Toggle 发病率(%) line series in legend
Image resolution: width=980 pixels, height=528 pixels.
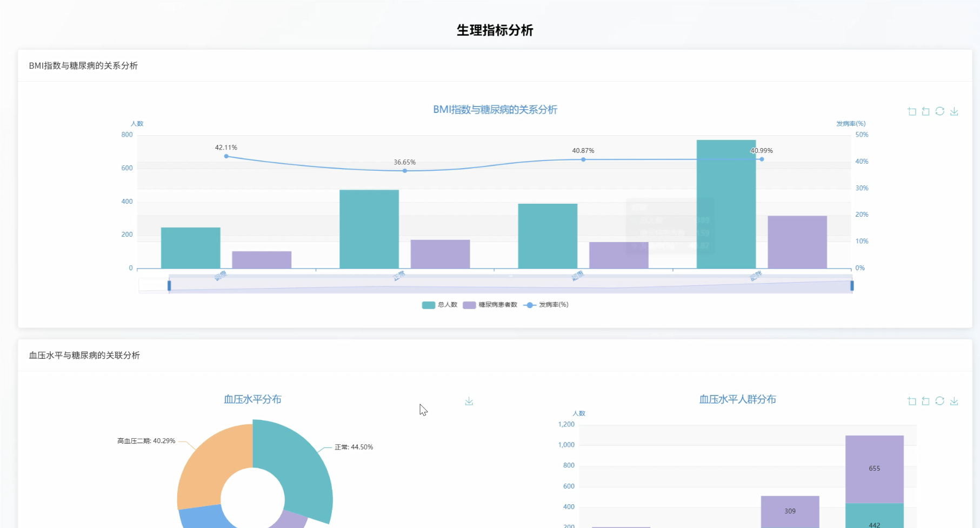tap(546, 305)
